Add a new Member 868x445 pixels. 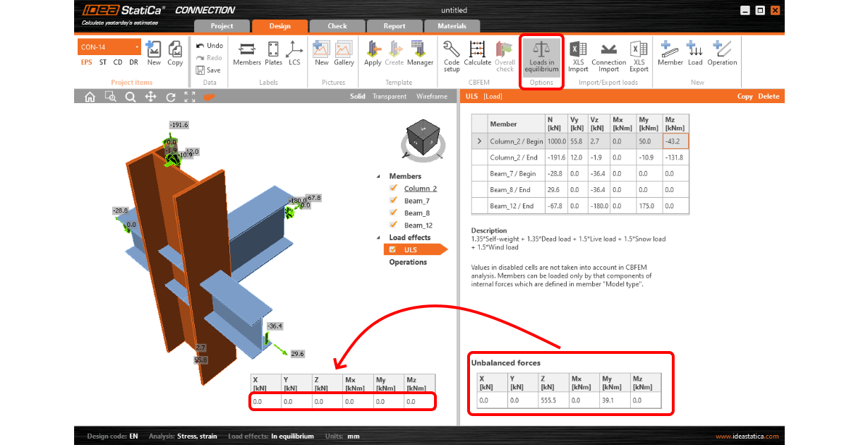[670, 54]
